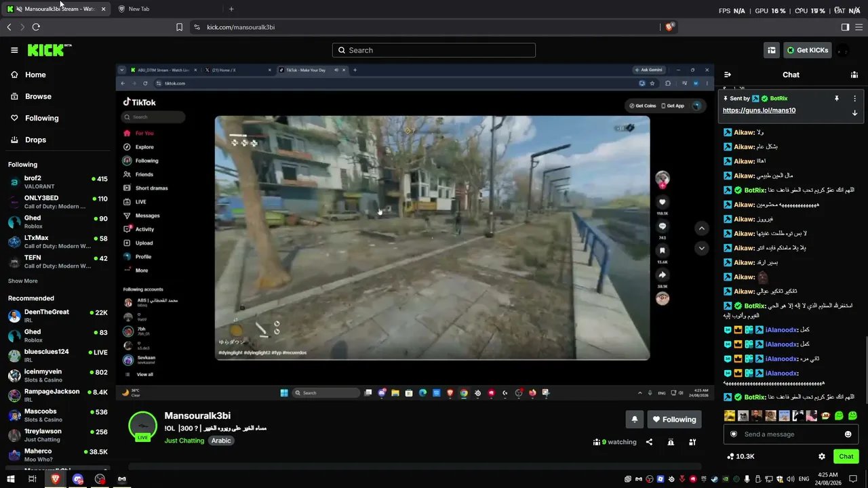The image size is (868, 488).
Task: Reload the Kick page
Action: 36,27
